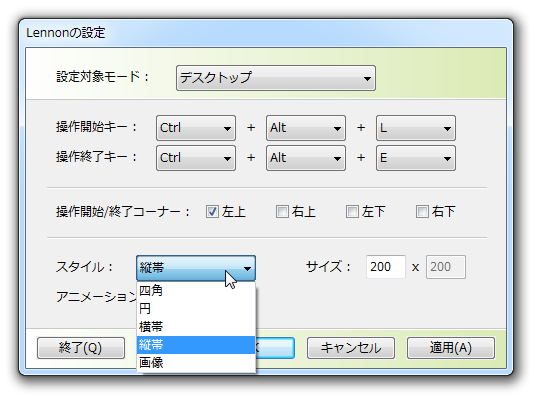Screen dimensions: 535x396
Task: Pick 画像 from the style list
Action: click(196, 363)
